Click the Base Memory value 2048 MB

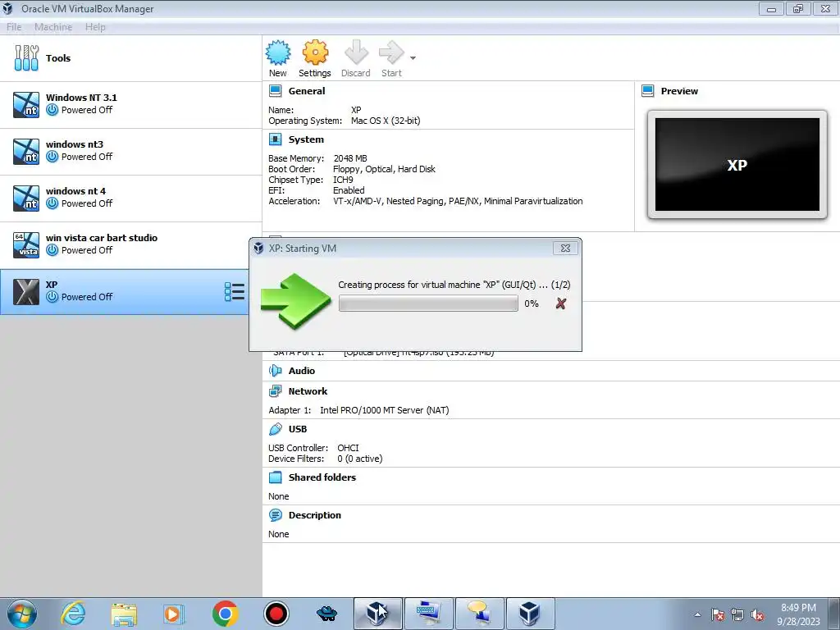click(350, 158)
